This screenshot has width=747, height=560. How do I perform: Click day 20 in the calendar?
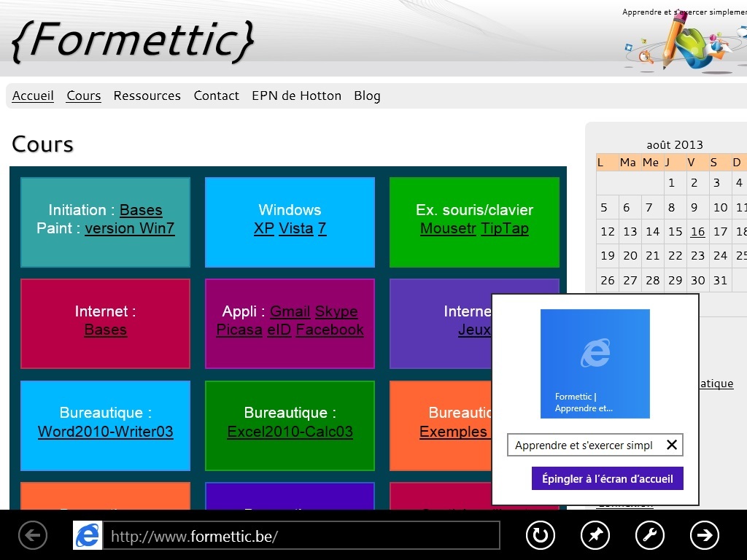coord(630,256)
